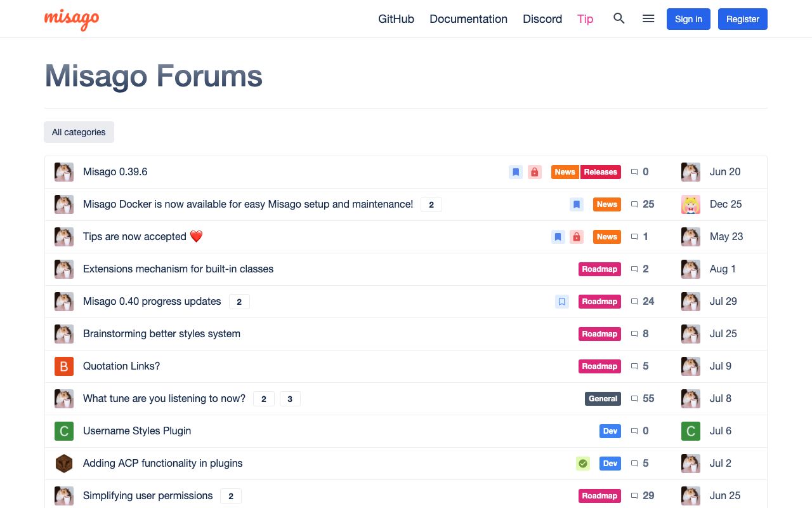Image resolution: width=812 pixels, height=508 pixels.
Task: Click General tag on What tune thread
Action: (x=603, y=399)
